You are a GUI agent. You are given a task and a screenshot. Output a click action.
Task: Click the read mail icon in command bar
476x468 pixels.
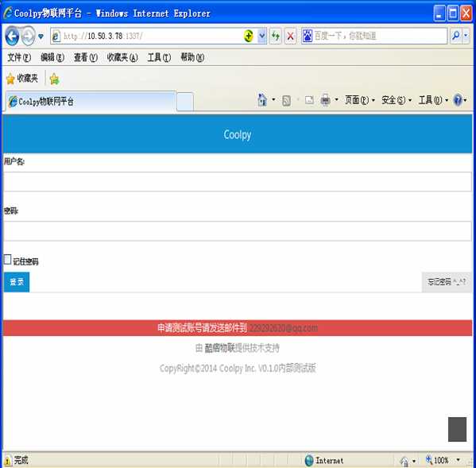(x=309, y=100)
